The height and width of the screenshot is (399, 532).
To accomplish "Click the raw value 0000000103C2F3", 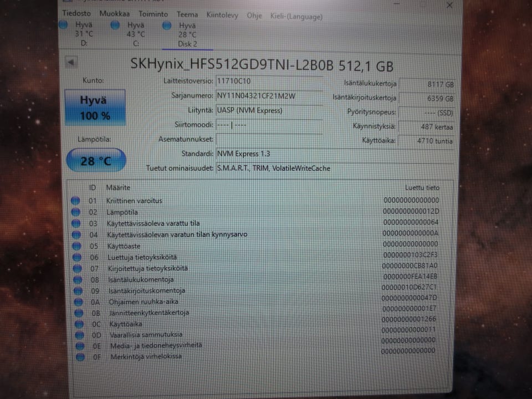I will 410,255.
